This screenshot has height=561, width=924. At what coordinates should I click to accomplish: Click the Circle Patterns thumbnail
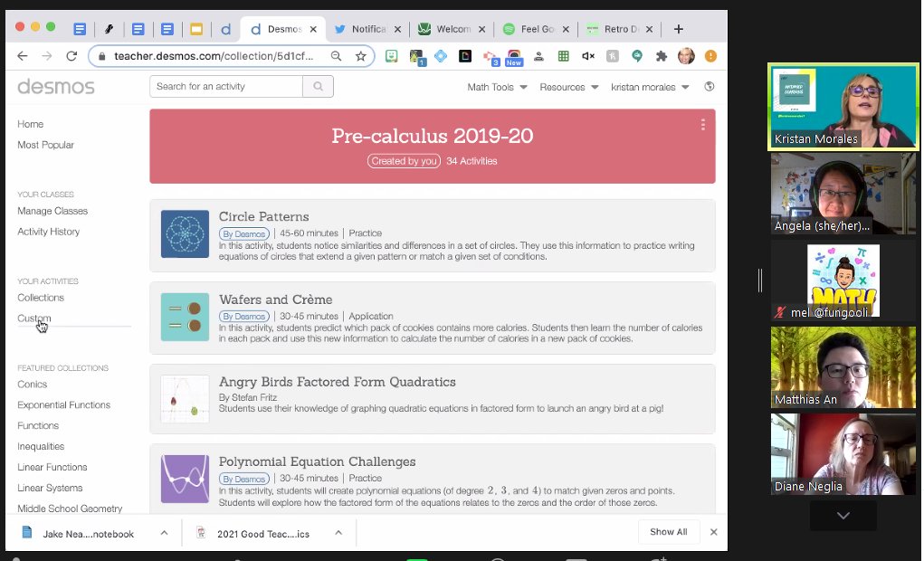click(185, 234)
